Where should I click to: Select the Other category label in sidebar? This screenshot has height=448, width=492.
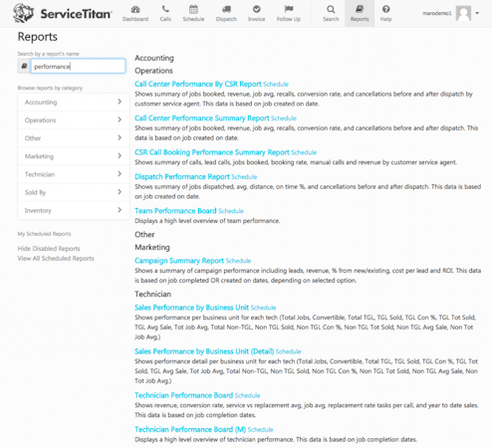coord(33,138)
